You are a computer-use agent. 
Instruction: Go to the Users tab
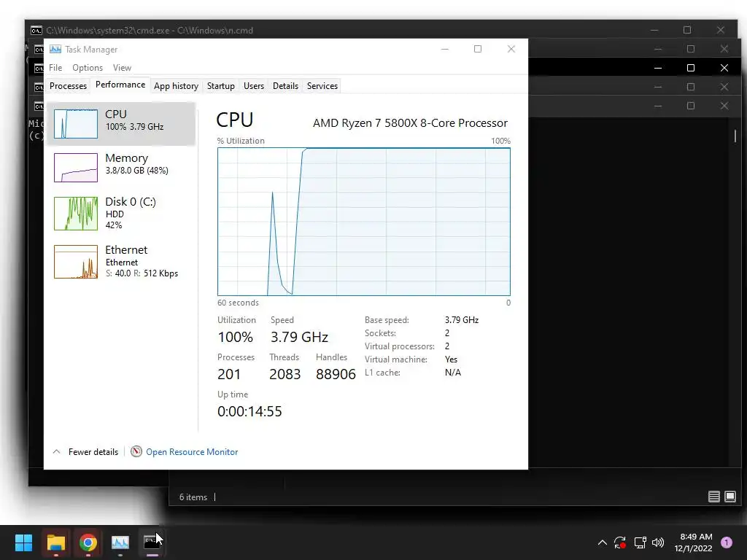[253, 86]
